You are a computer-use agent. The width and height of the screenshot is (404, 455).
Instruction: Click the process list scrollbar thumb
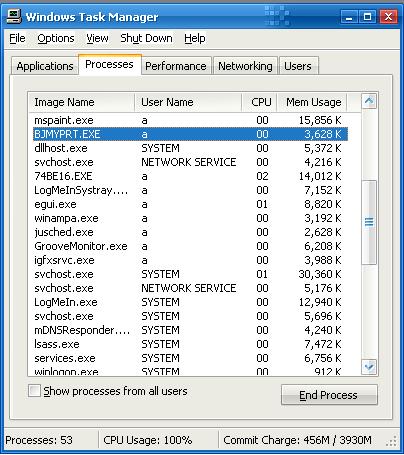click(369, 222)
